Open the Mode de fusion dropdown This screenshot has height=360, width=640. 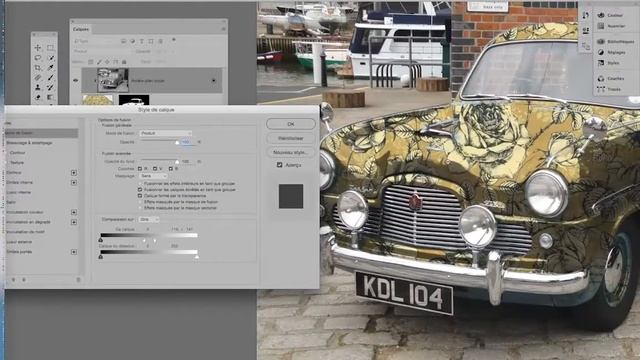(165, 133)
